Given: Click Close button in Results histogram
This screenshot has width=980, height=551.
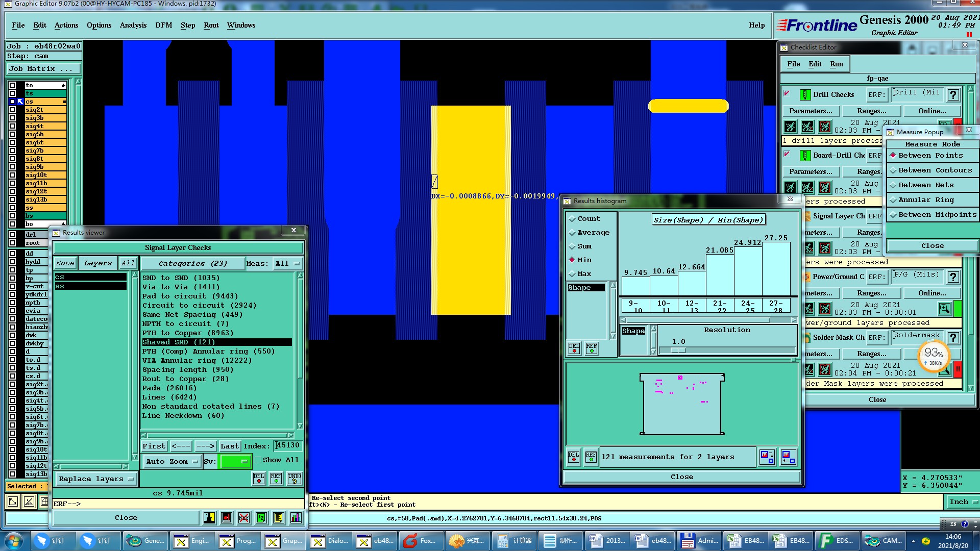Looking at the screenshot, I should 681,477.
